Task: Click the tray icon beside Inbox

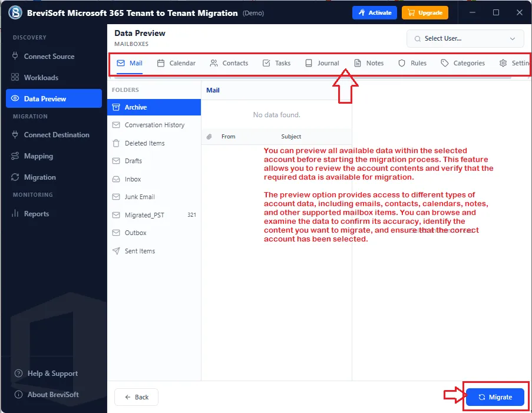Action: pyautogui.click(x=116, y=179)
